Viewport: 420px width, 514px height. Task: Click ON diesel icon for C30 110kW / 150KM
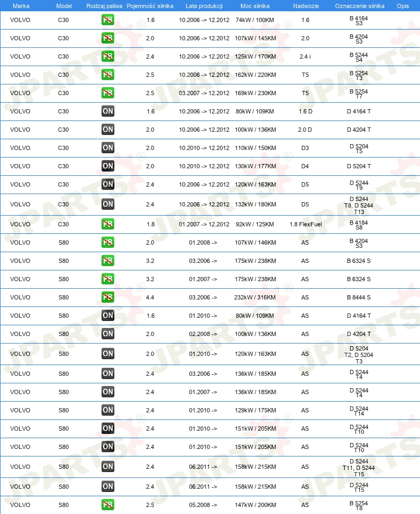(108, 148)
